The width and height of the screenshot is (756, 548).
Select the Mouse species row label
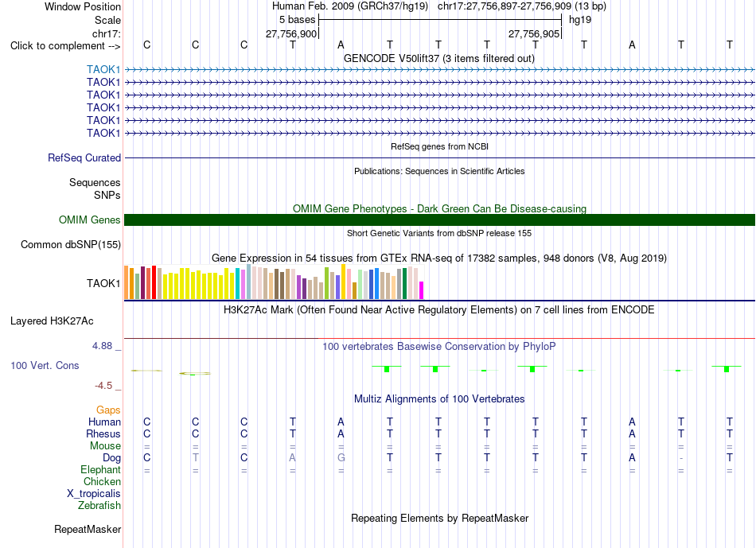point(105,446)
